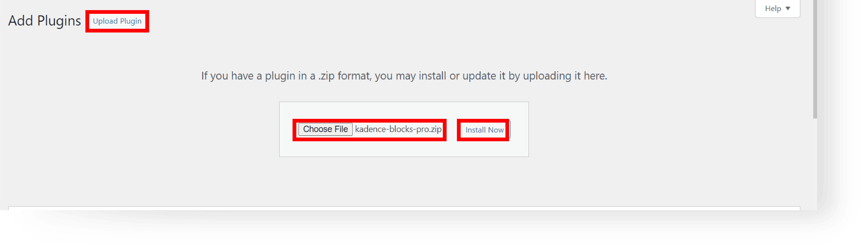Toggle the Upload Plugin panel from the header
Image resolution: width=868 pixels, height=247 pixels.
click(x=117, y=21)
